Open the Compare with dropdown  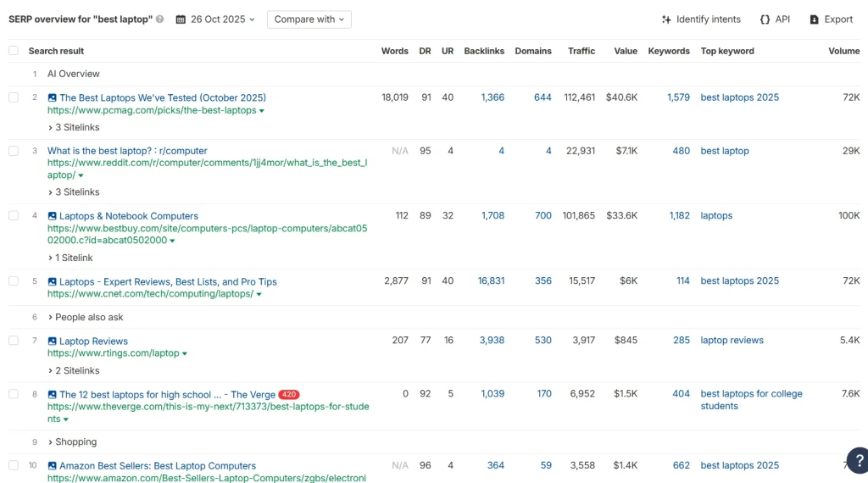point(309,19)
